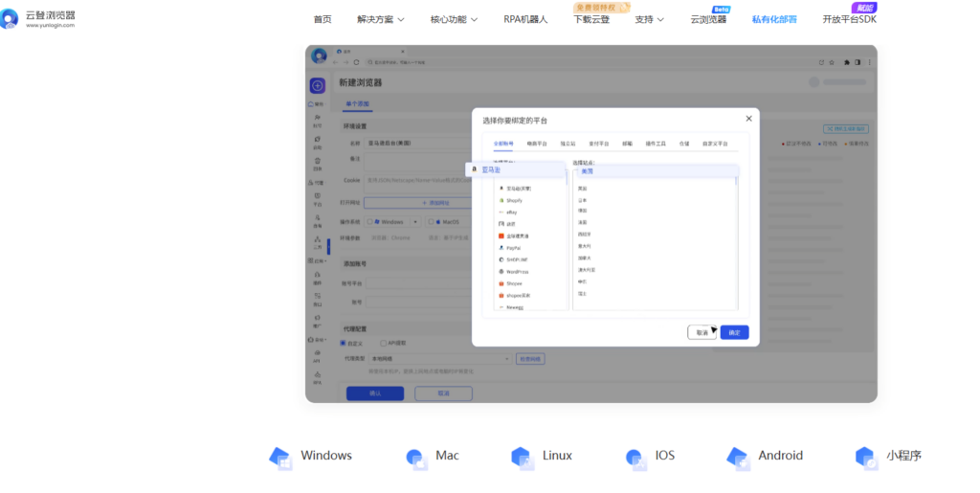
Task: Choose the Android platform icon
Action: (736, 457)
